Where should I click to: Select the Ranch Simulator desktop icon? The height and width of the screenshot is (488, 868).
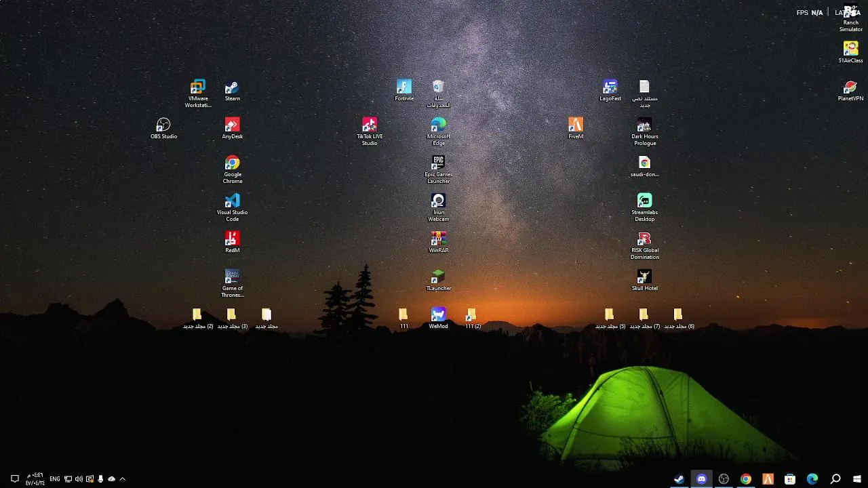[x=850, y=19]
